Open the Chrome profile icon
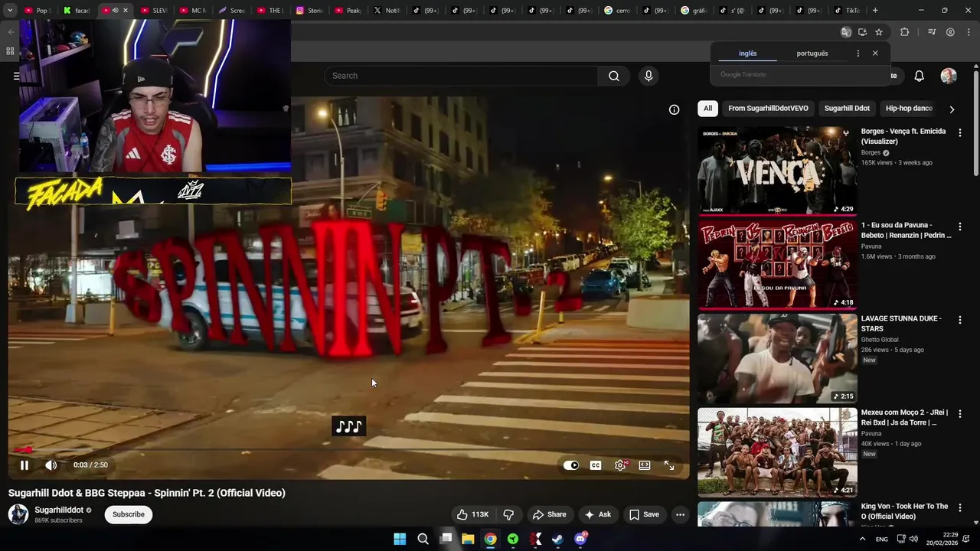Screen dimensions: 980x551 [950, 32]
